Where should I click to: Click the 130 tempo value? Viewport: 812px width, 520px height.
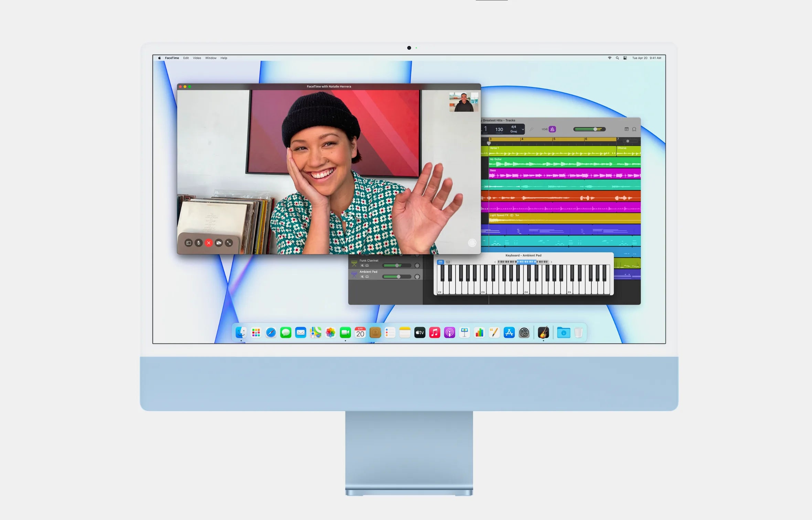click(499, 129)
